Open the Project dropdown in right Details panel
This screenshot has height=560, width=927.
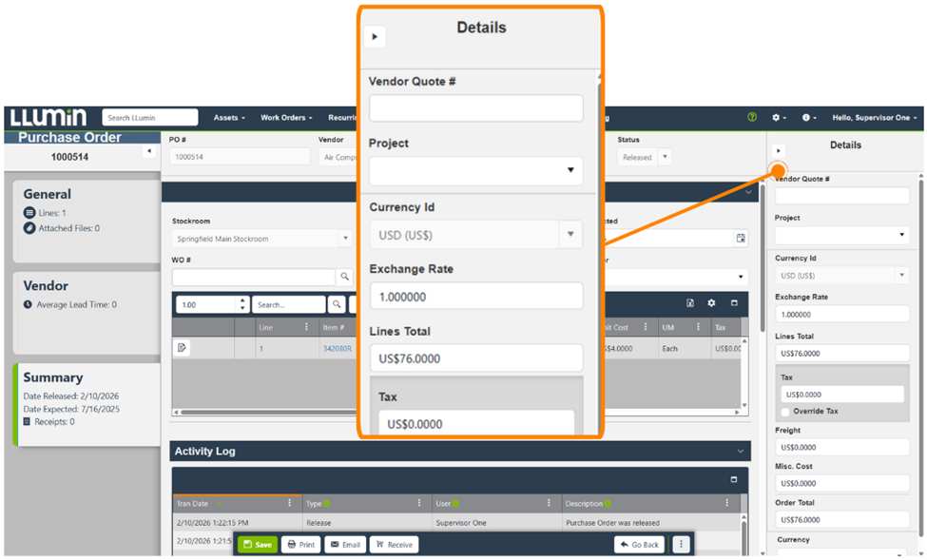(841, 235)
